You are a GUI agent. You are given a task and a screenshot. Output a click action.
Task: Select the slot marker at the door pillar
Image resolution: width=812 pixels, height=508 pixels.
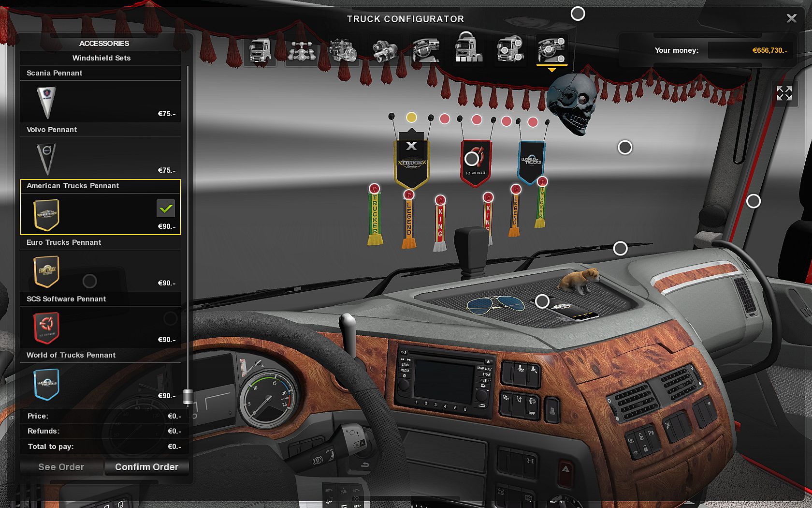(x=753, y=201)
